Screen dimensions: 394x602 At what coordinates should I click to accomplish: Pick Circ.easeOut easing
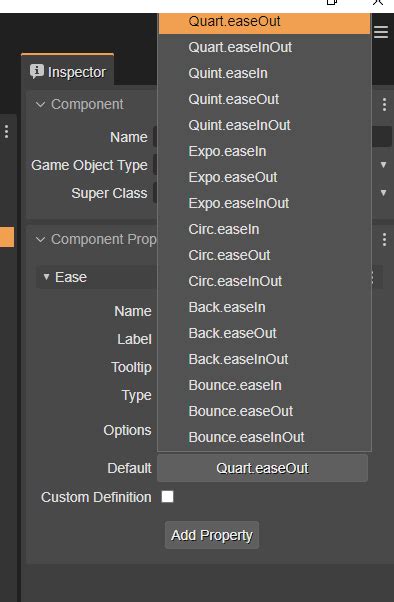click(264, 255)
